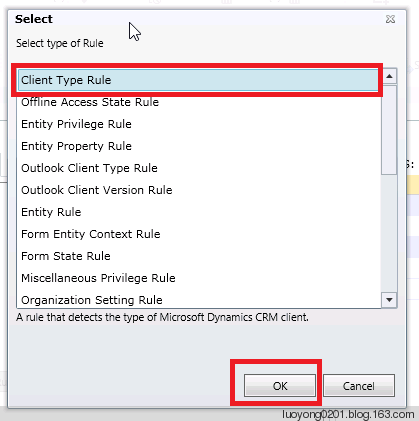The width and height of the screenshot is (419, 421).
Task: Pick Miscellaneous Privilege Rule
Action: click(199, 278)
